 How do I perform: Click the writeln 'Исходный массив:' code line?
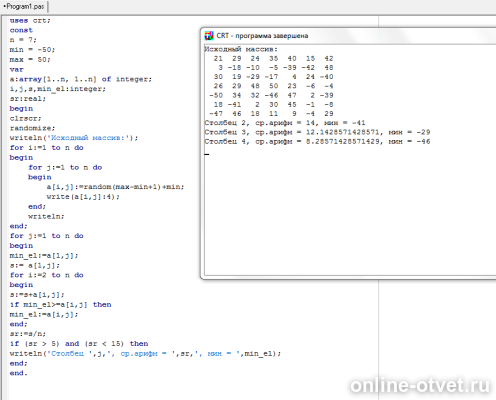(74, 138)
